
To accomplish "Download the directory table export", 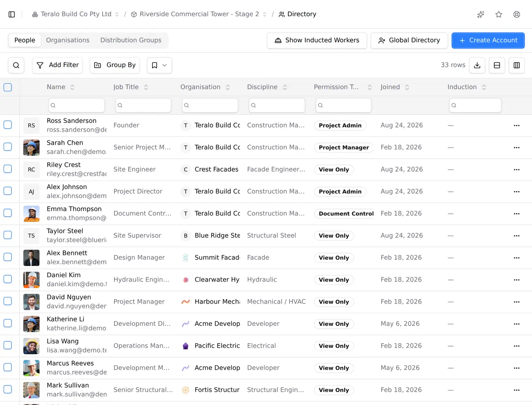I will click(x=477, y=65).
